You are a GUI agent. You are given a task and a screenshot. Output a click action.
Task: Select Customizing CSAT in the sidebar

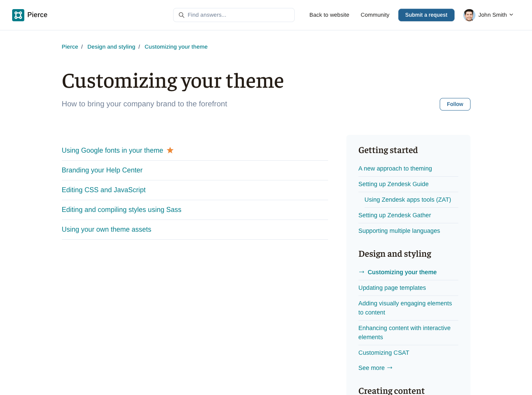coord(384,353)
